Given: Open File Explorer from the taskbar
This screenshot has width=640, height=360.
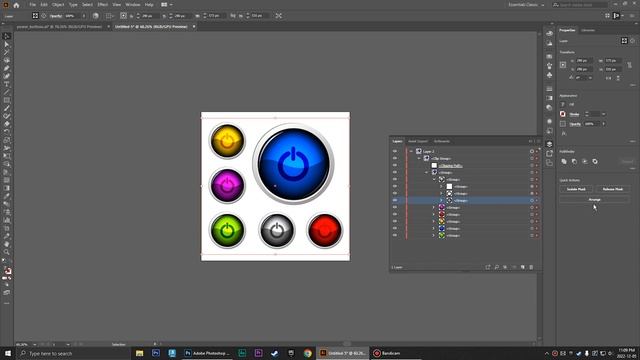Looking at the screenshot, I should pyautogui.click(x=140, y=353).
